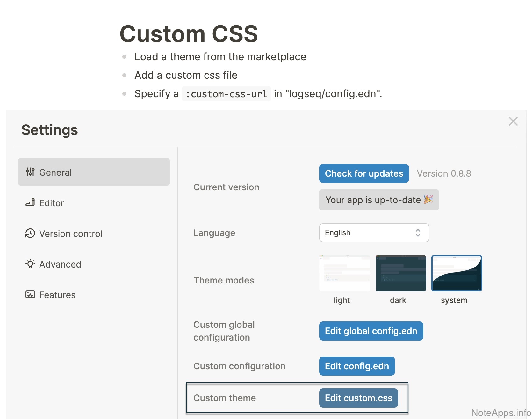Click the Edit custom.css button
The width and height of the screenshot is (532, 419).
[x=358, y=398]
